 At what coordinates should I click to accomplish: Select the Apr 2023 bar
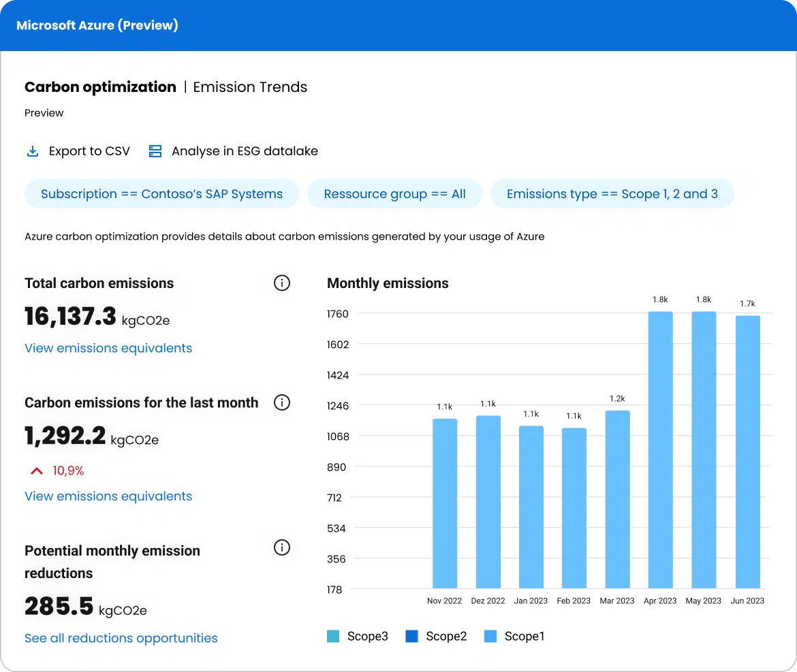click(660, 450)
